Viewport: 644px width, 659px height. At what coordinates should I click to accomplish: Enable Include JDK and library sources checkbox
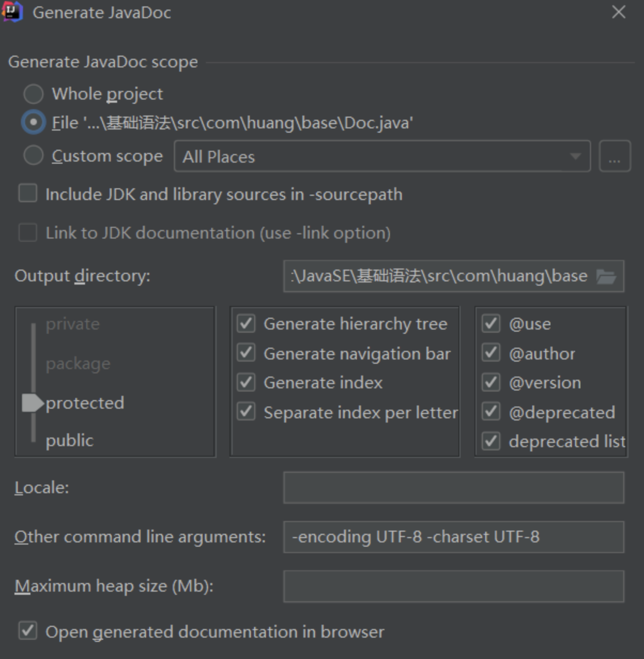(x=28, y=194)
